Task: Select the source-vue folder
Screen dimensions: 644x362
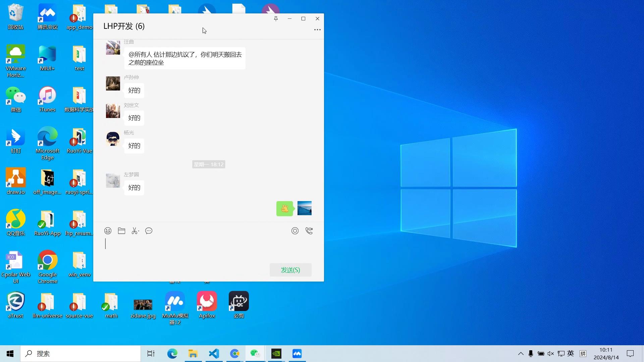Action: coord(79,305)
